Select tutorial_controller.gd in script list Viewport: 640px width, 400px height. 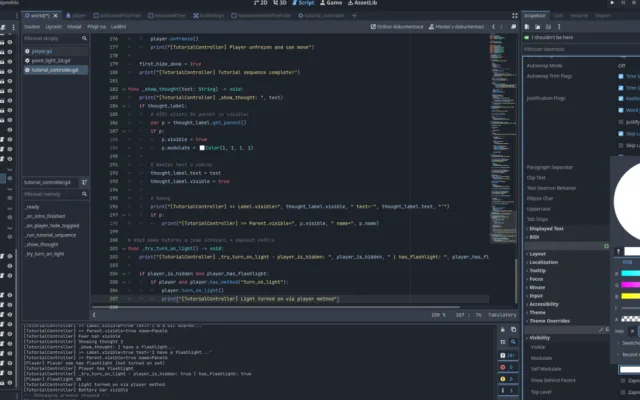(x=55, y=70)
